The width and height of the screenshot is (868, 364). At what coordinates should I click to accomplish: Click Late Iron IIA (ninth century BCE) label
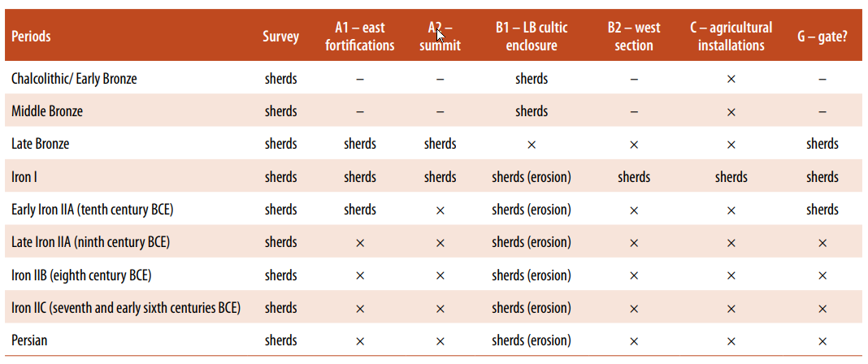point(90,242)
